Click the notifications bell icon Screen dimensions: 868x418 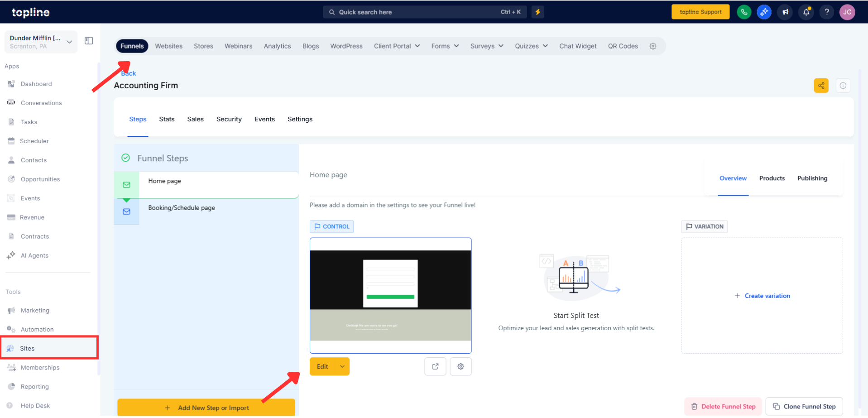click(806, 12)
